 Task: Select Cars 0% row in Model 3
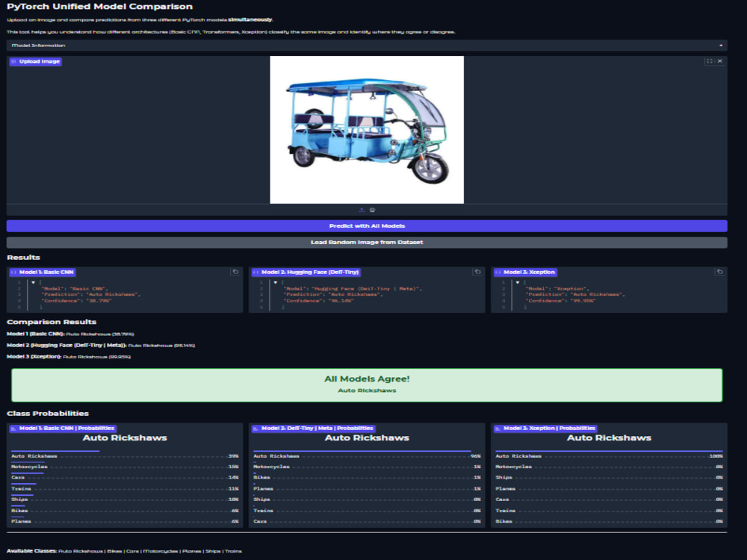click(609, 498)
